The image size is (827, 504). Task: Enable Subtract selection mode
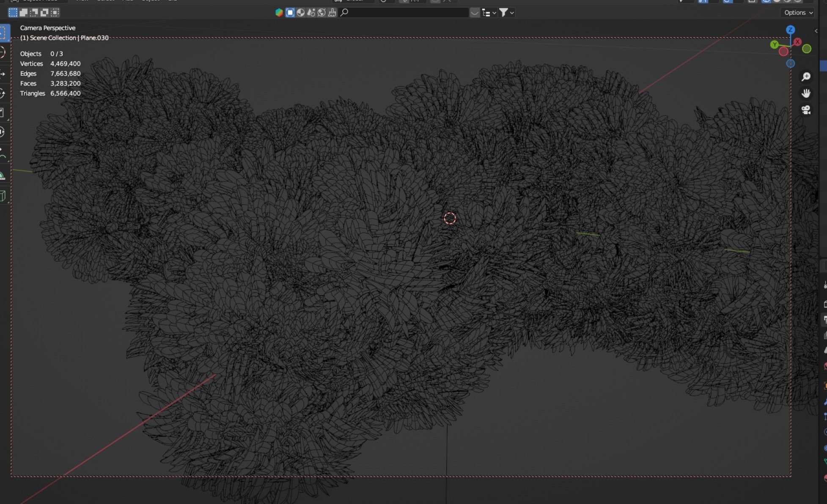pyautogui.click(x=34, y=13)
